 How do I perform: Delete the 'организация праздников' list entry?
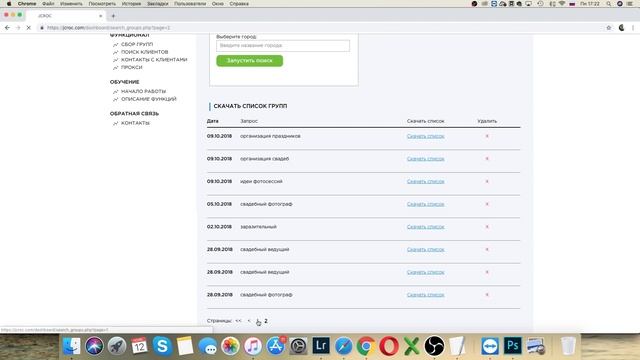[x=487, y=136]
